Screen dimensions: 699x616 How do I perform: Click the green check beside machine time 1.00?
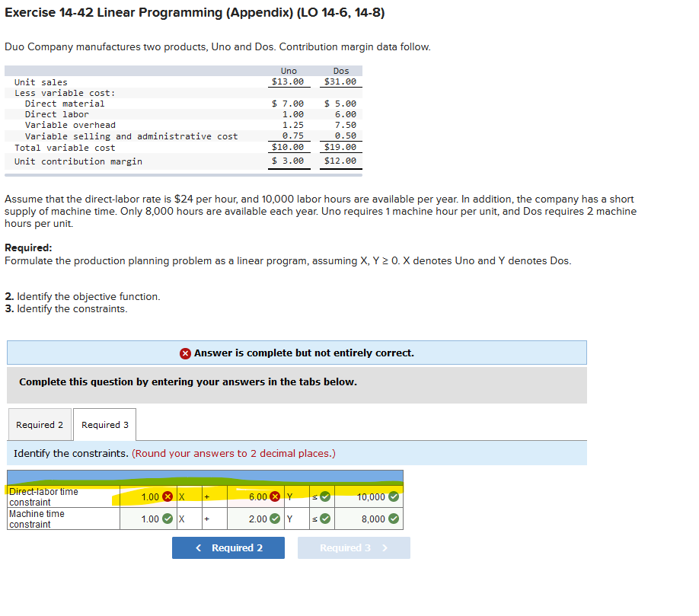(x=169, y=519)
